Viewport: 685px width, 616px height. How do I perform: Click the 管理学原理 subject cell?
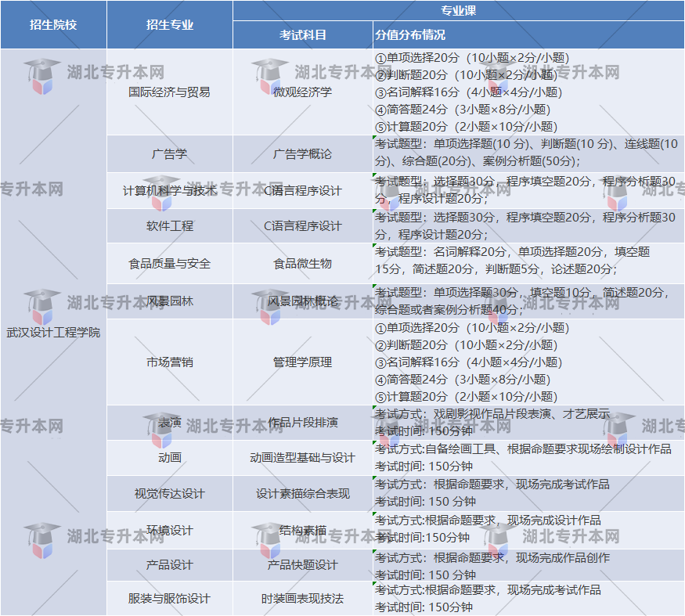(x=303, y=362)
